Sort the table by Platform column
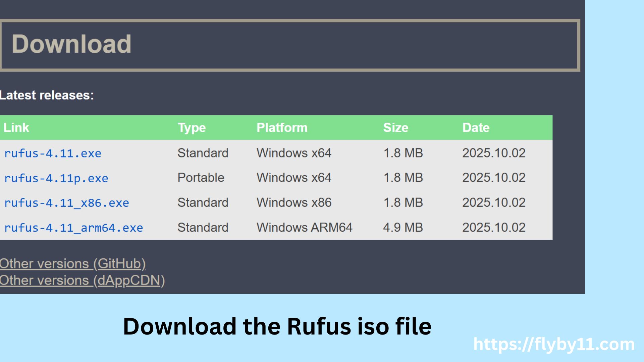The width and height of the screenshot is (644, 362). [x=282, y=127]
